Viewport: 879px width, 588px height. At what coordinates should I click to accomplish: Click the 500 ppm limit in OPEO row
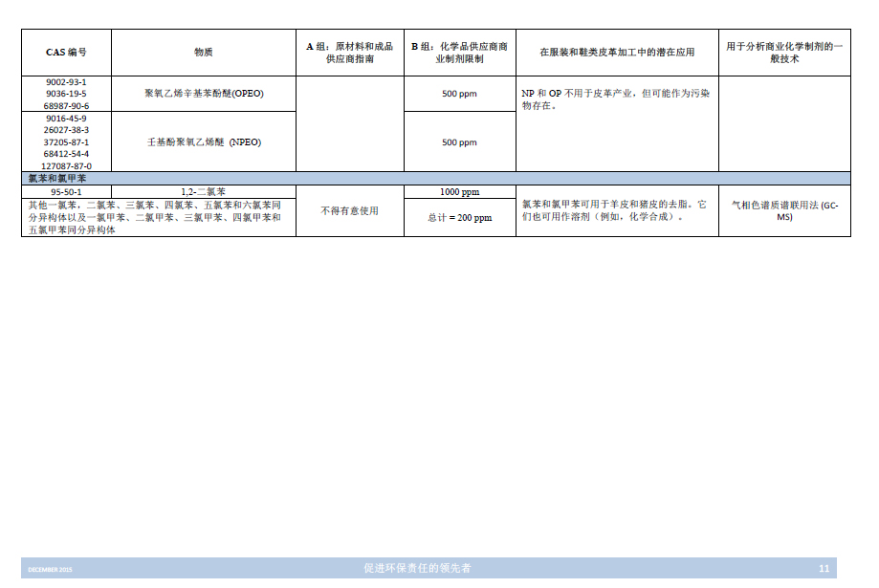pyautogui.click(x=459, y=94)
